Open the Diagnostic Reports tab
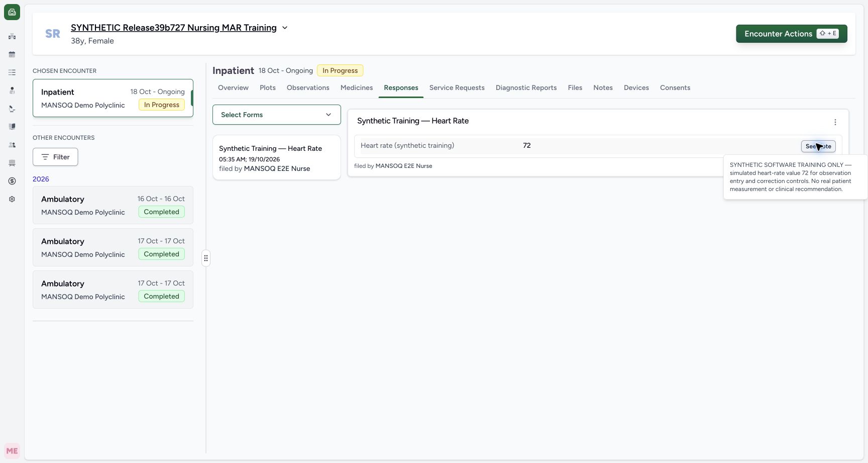868x463 pixels. (526, 87)
